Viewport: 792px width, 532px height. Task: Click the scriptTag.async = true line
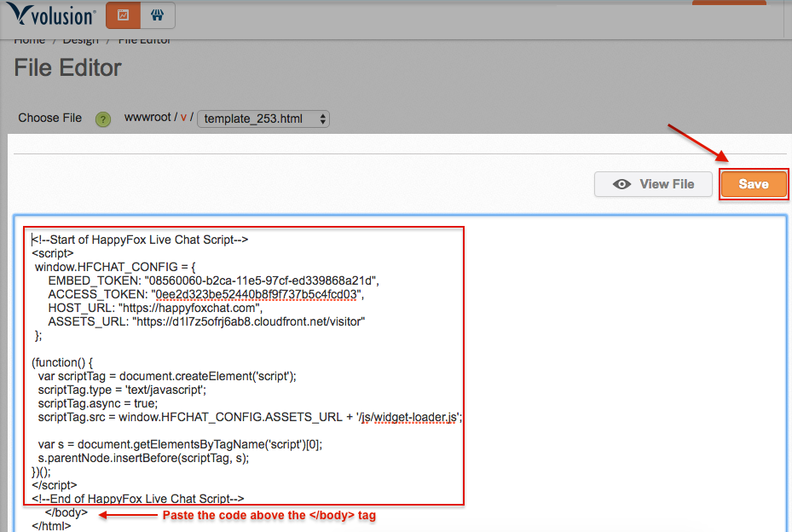click(98, 403)
